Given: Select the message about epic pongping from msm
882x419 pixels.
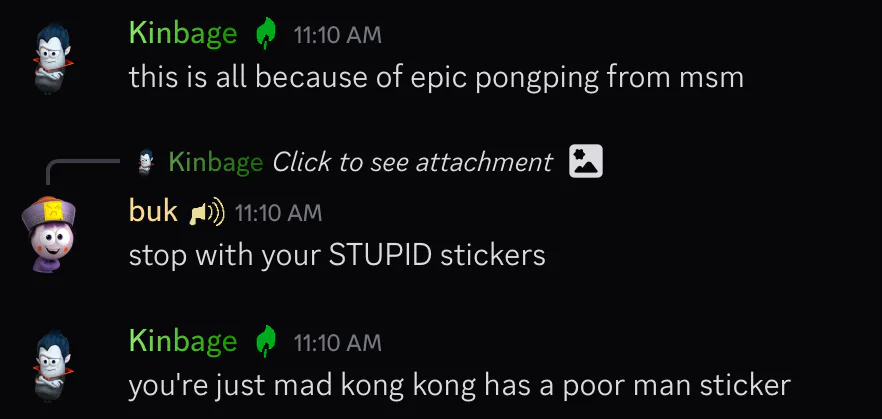Looking at the screenshot, I should point(436,78).
